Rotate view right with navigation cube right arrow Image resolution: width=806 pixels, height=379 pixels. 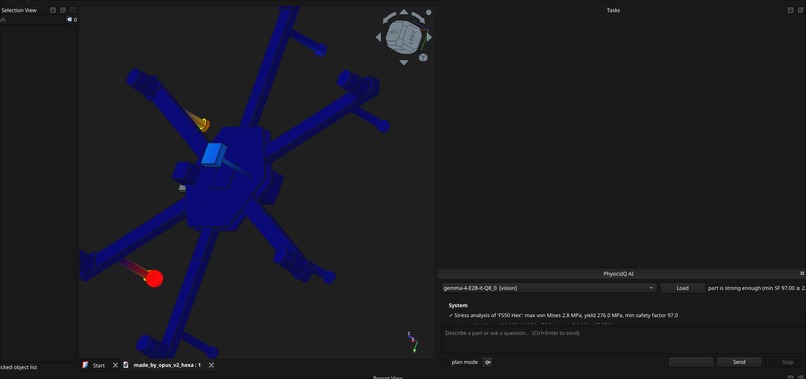point(429,37)
